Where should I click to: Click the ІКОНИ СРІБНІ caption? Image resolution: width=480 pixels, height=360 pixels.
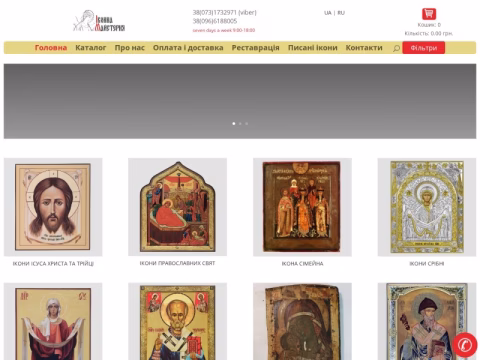click(427, 264)
